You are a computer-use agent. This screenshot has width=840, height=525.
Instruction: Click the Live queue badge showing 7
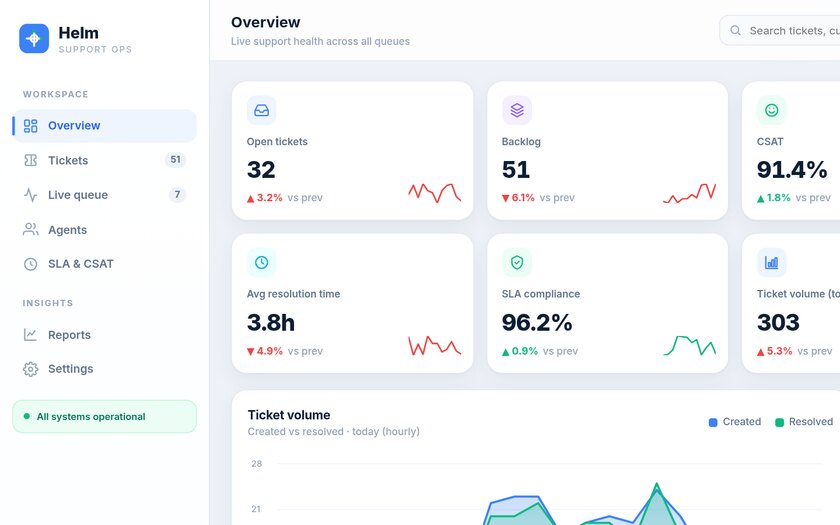coord(177,194)
